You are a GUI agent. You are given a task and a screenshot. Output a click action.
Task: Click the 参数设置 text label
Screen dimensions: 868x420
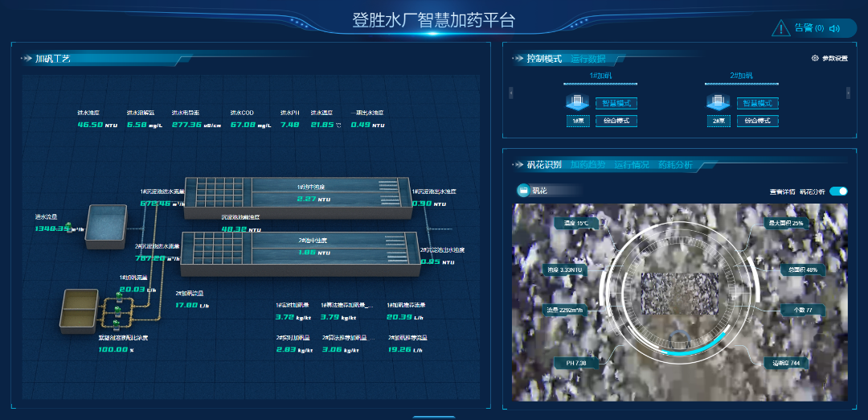tap(834, 58)
